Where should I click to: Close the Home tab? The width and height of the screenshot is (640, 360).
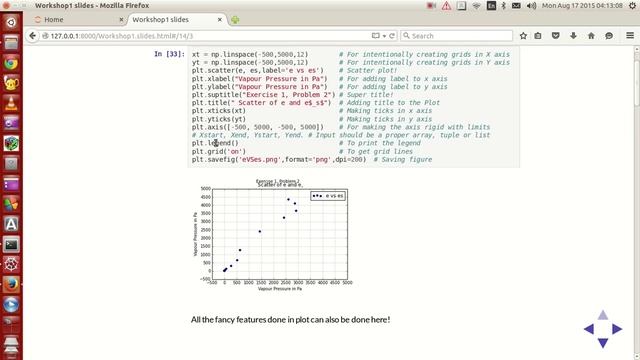tap(121, 20)
